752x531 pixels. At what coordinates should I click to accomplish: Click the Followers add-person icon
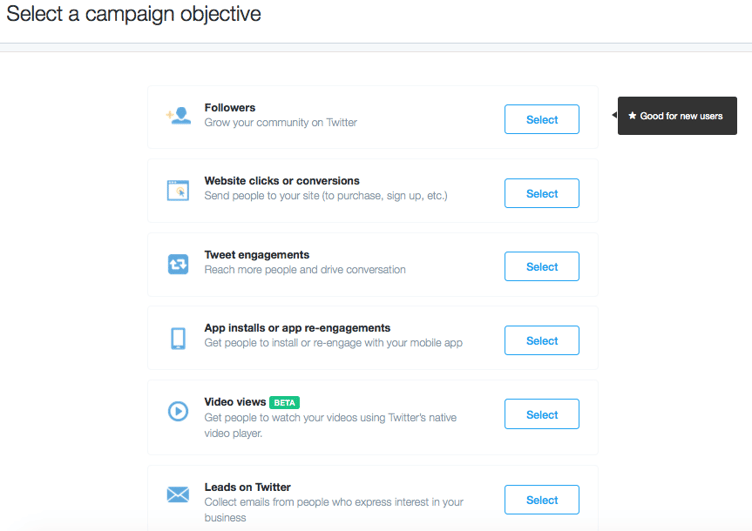(179, 116)
